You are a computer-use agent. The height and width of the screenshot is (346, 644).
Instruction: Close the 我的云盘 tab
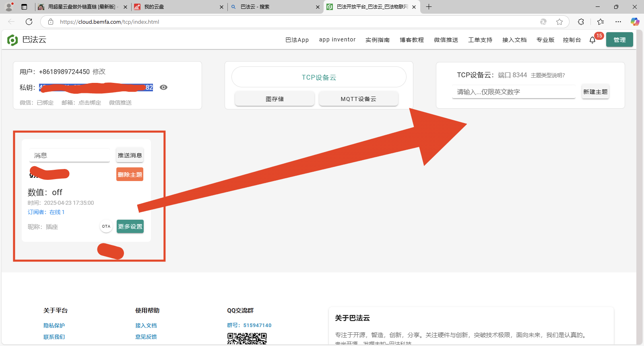tap(221, 7)
